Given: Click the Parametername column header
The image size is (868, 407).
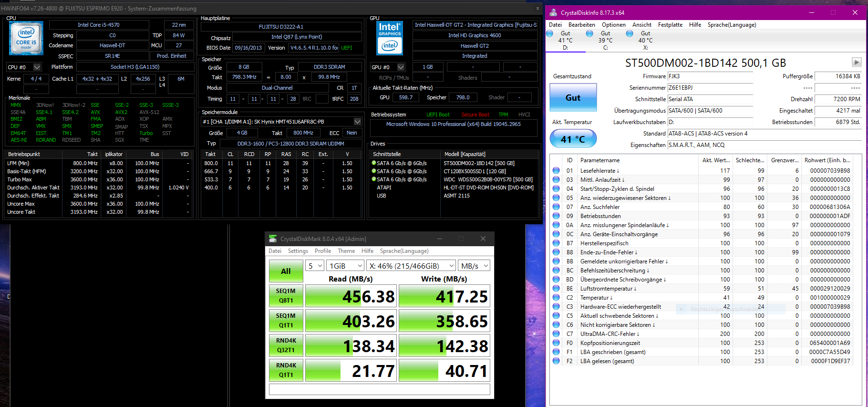Looking at the screenshot, I should pos(638,160).
